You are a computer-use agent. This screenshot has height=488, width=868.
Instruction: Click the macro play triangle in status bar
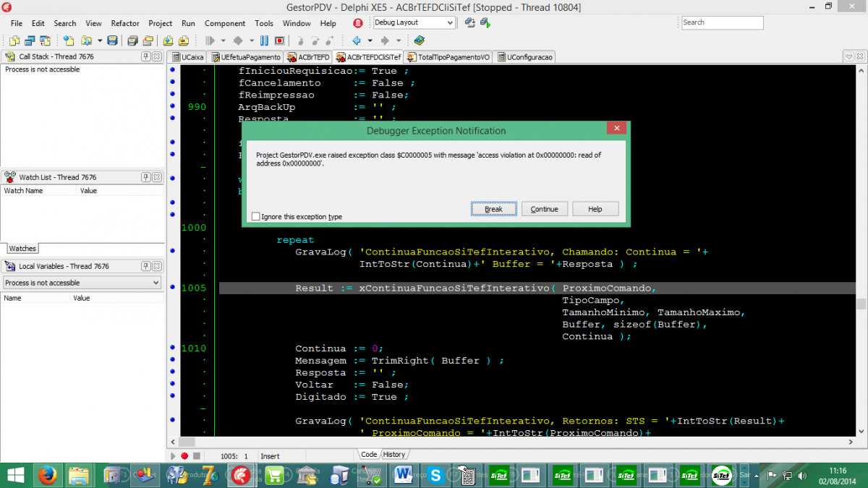point(173,456)
